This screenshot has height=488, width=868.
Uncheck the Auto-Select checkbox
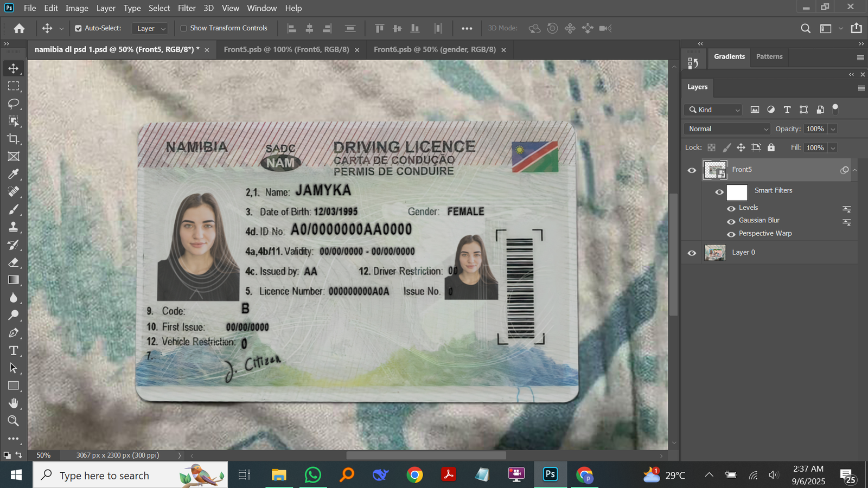(x=78, y=28)
